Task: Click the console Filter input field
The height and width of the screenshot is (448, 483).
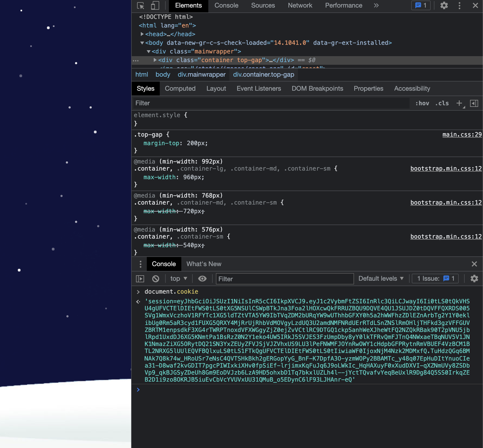Action: (285, 279)
